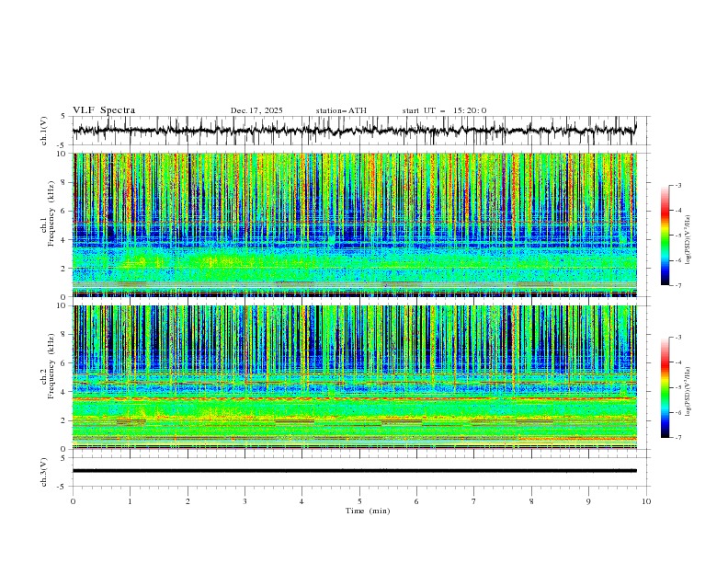Click the -3 label on upper color bar
Screen dimensions: 728x563
[677, 186]
